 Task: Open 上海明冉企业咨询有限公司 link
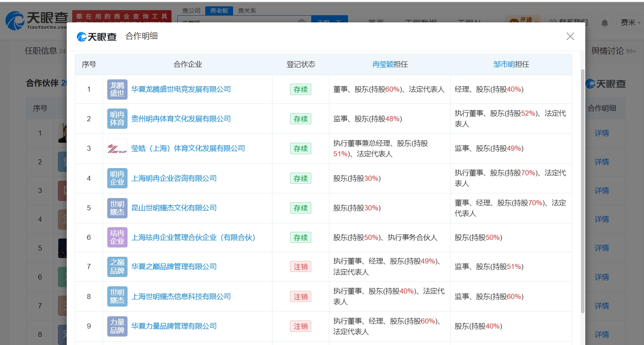(174, 178)
